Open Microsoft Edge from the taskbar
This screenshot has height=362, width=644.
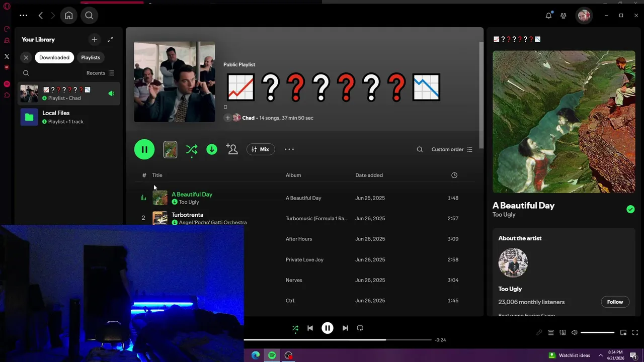(x=256, y=355)
